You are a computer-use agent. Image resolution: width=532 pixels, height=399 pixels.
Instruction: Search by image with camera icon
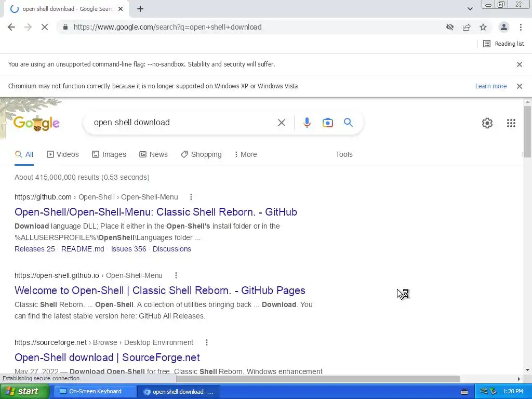327,123
